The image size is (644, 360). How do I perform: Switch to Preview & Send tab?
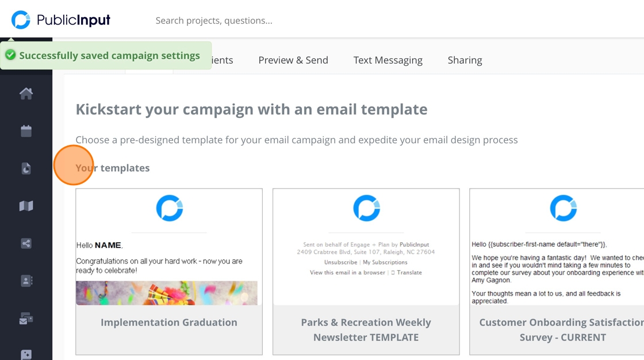tap(293, 60)
